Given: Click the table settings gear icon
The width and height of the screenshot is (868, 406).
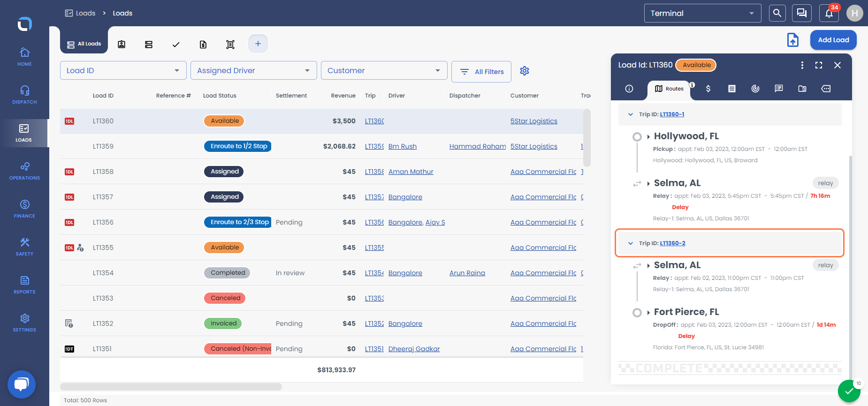Looking at the screenshot, I should [x=525, y=71].
